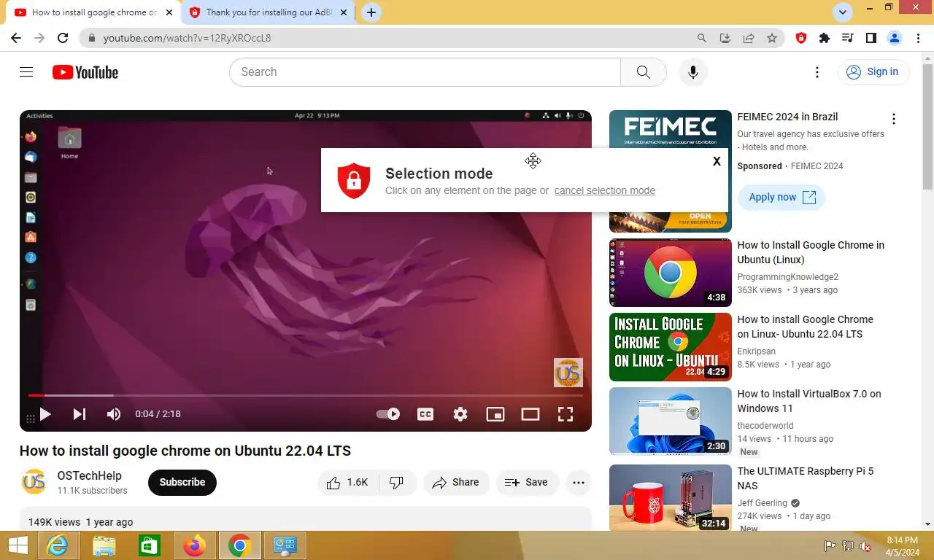Switch to the AdBlock thank-you tab
This screenshot has width=934, height=560.
[x=268, y=12]
